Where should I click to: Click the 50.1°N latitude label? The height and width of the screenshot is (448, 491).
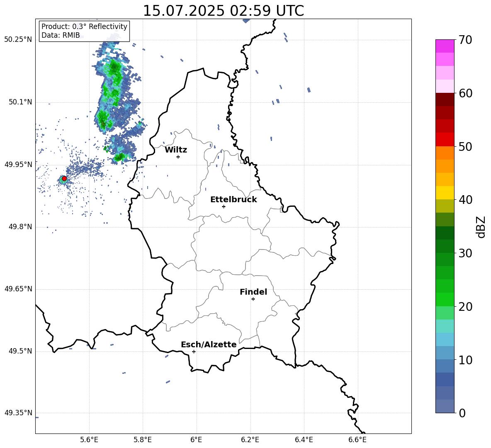coord(20,102)
